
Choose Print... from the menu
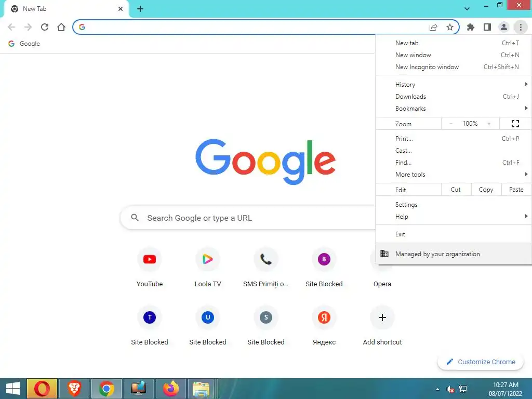(x=454, y=138)
